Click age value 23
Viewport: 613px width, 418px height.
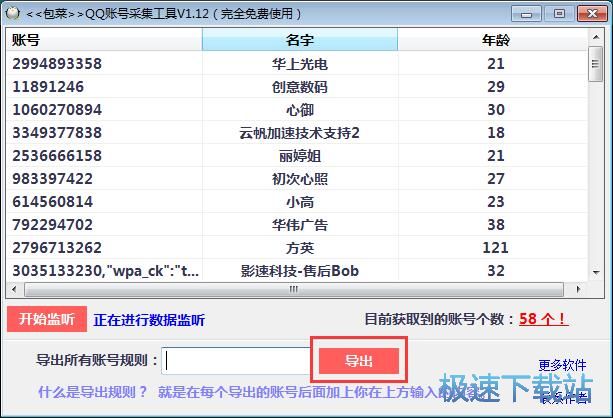(x=496, y=202)
